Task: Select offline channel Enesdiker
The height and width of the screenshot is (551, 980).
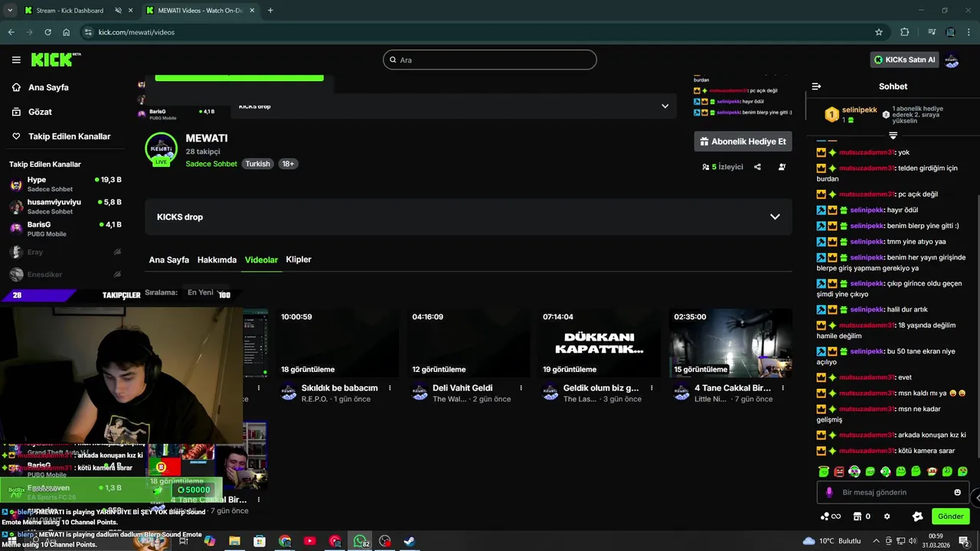Action: pyautogui.click(x=65, y=274)
